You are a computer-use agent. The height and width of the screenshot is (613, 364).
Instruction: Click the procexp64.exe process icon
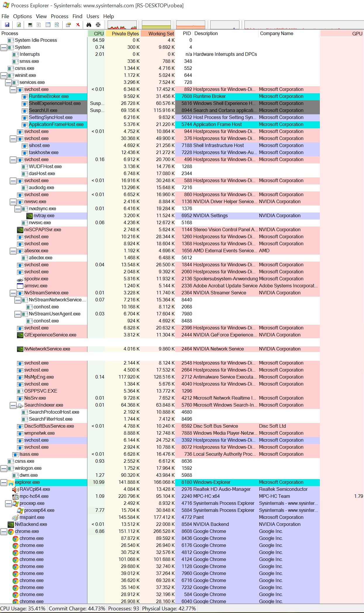[x=20, y=510]
